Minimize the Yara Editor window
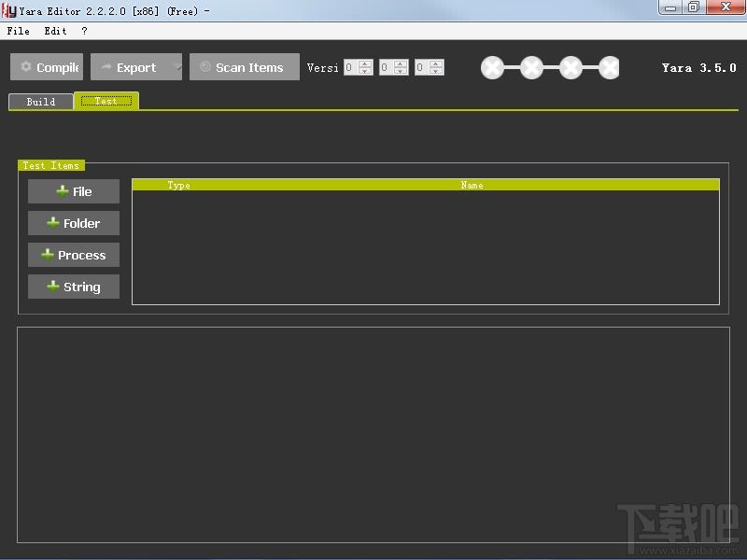The height and width of the screenshot is (560, 747). click(x=670, y=7)
